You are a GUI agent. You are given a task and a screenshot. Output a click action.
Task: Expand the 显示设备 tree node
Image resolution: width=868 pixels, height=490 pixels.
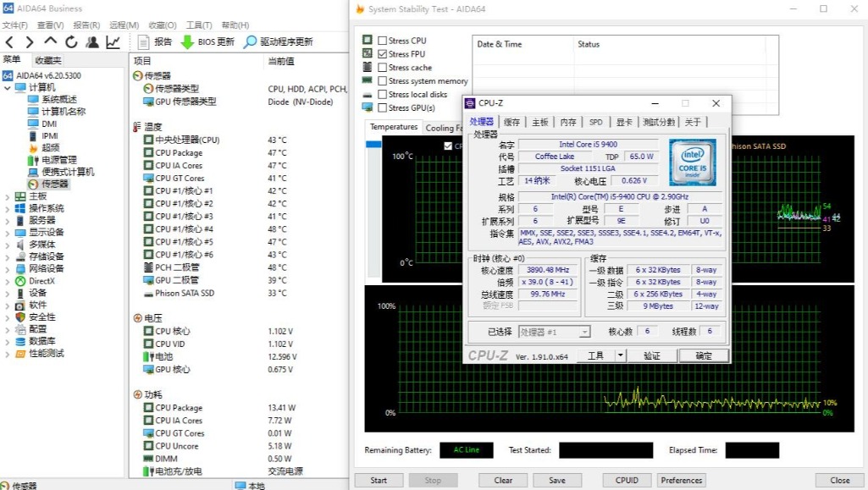pos(7,233)
